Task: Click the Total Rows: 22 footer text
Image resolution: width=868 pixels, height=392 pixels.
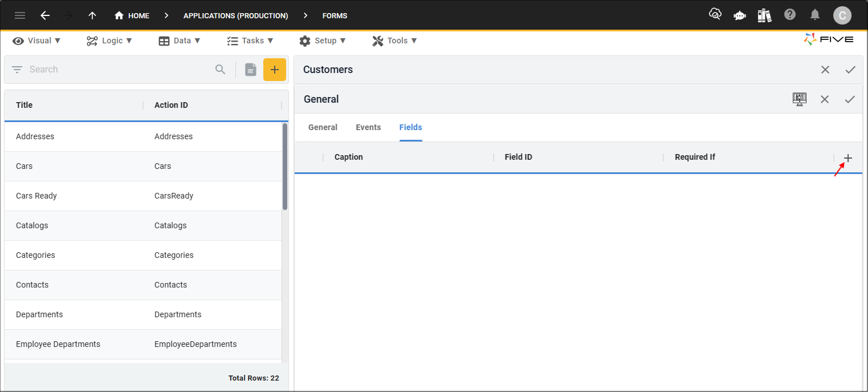Action: (x=254, y=378)
